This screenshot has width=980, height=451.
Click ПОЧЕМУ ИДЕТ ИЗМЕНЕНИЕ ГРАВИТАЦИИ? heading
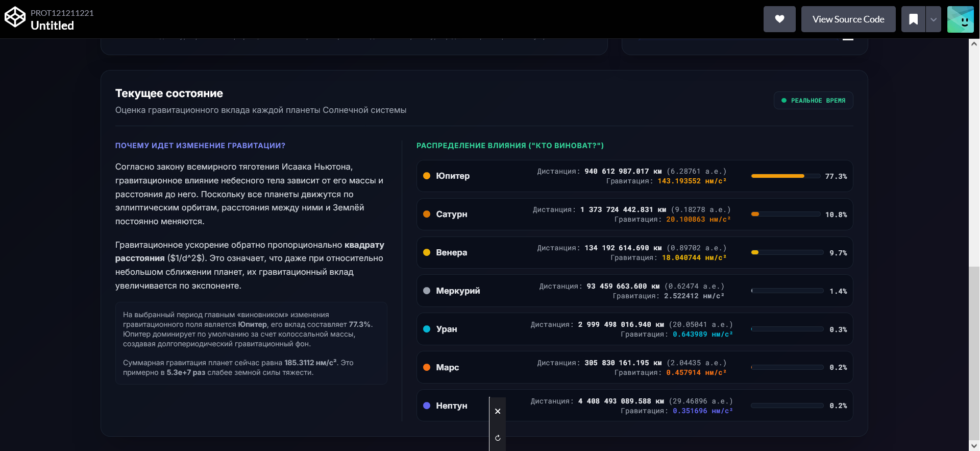tap(200, 146)
